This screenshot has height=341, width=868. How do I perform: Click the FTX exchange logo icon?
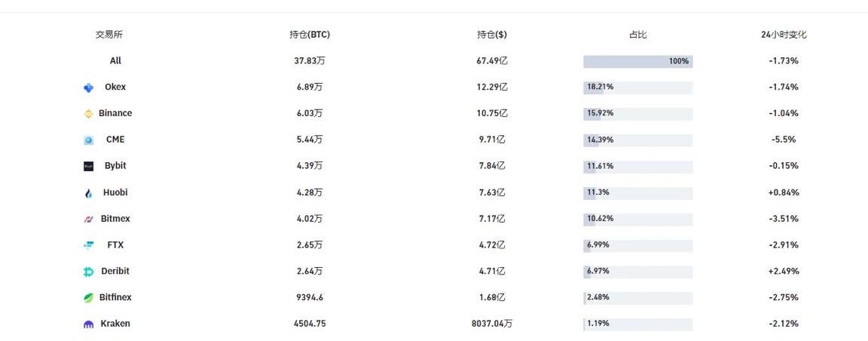[x=88, y=245]
